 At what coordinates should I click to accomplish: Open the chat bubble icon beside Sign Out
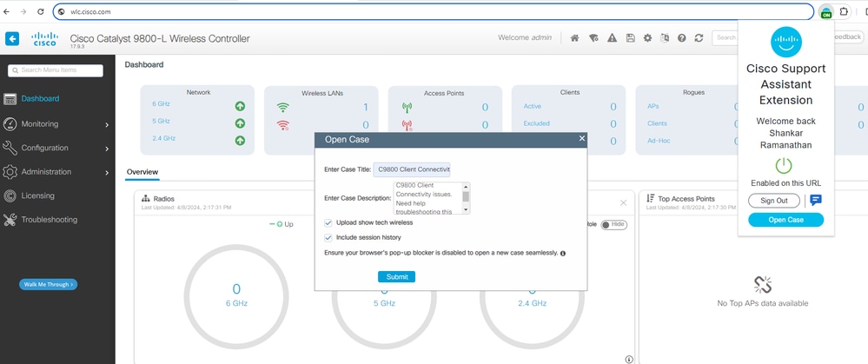815,201
